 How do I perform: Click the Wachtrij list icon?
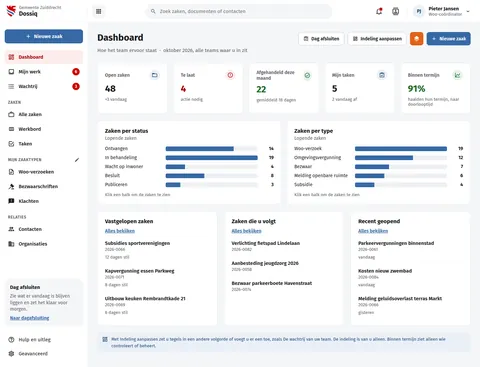click(11, 86)
